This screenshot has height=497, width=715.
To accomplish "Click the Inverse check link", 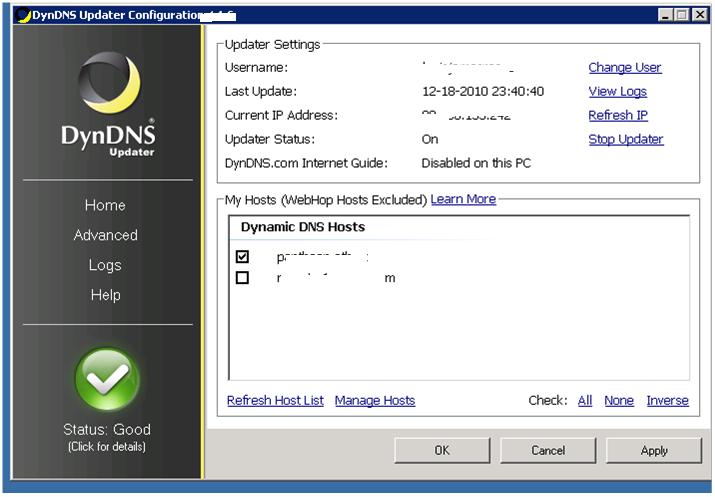I will coord(668,400).
